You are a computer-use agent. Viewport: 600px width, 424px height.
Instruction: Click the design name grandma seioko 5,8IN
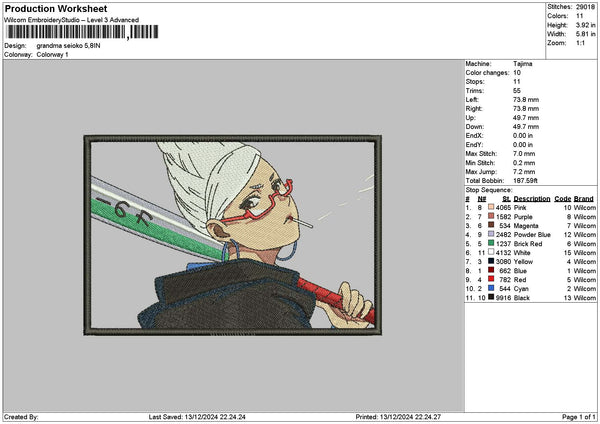click(x=68, y=46)
